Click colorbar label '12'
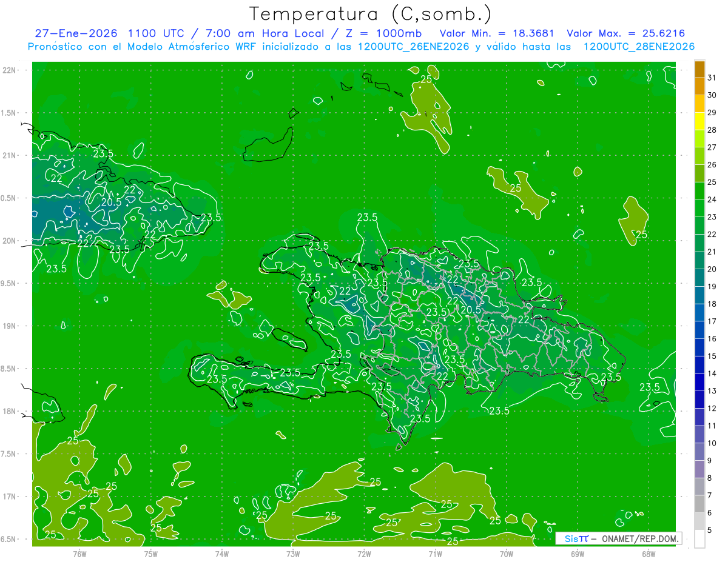This screenshot has width=728, height=562. coord(712,408)
